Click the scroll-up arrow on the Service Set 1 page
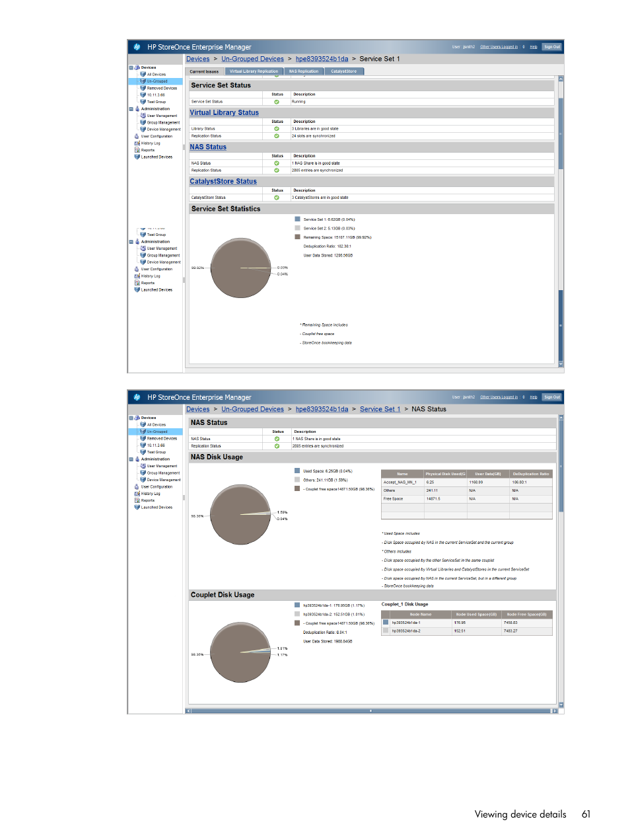Viewport: 630px width, 840px height. click(x=561, y=79)
